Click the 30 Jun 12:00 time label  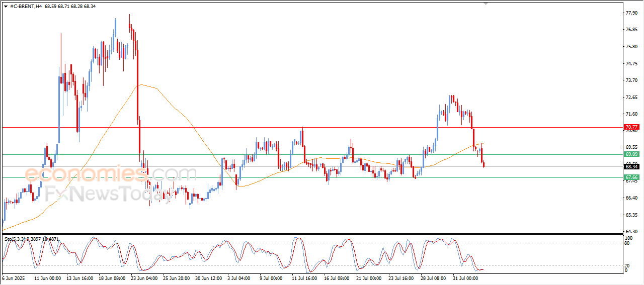208,277
